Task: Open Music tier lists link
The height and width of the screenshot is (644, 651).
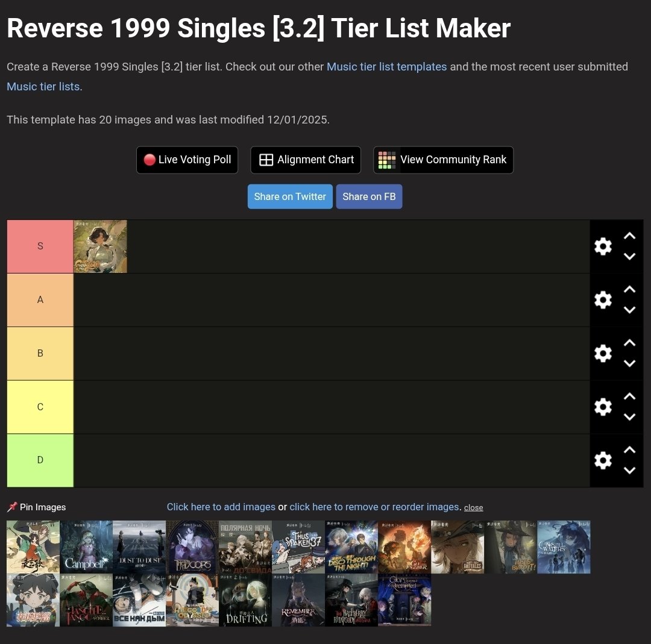Action: coord(45,87)
